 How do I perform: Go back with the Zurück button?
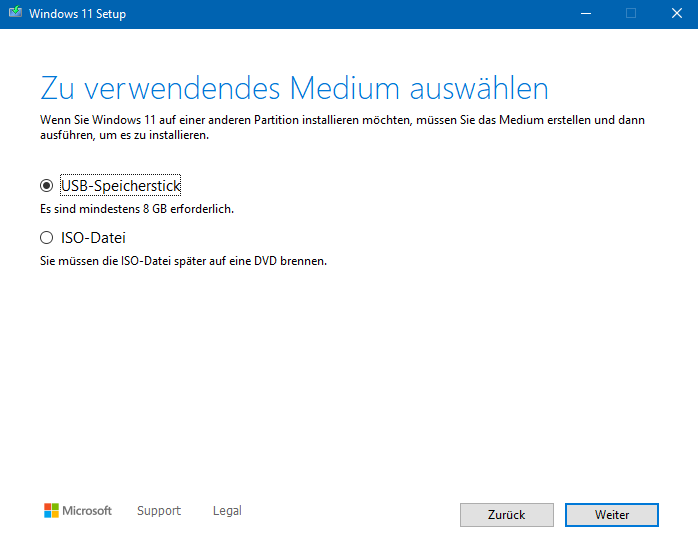(x=507, y=515)
